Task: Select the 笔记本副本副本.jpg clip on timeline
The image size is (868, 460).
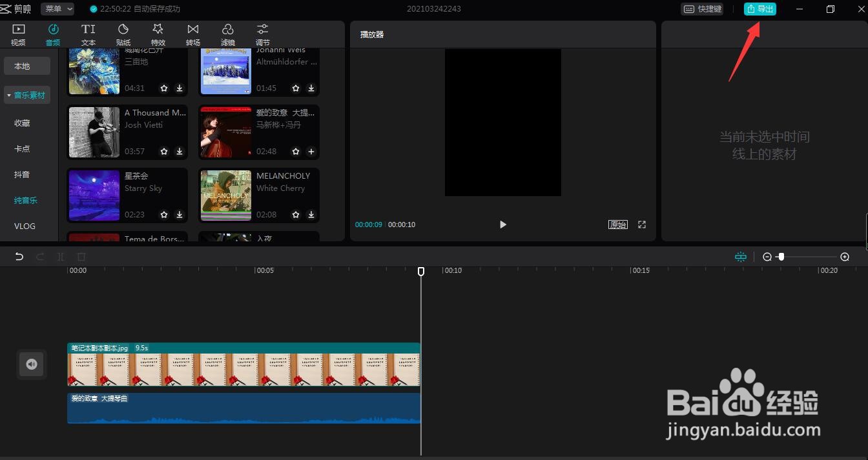Action: coord(244,365)
